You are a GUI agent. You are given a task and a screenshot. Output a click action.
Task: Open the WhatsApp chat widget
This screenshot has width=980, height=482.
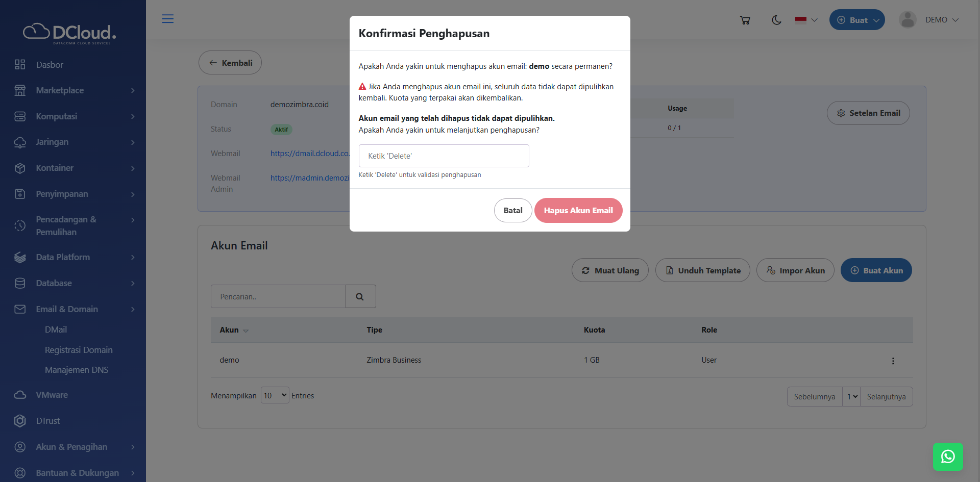coord(948,456)
